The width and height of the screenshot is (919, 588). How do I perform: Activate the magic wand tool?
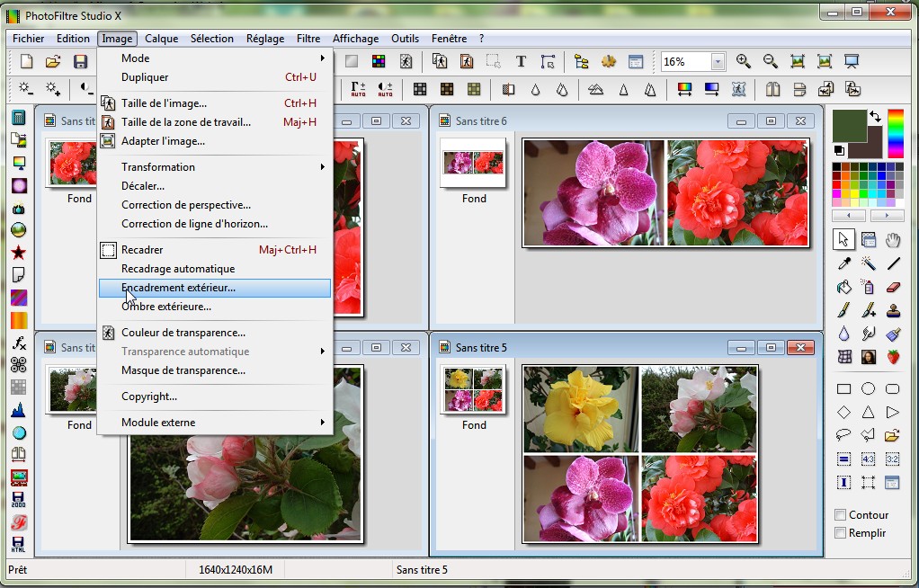(x=868, y=263)
